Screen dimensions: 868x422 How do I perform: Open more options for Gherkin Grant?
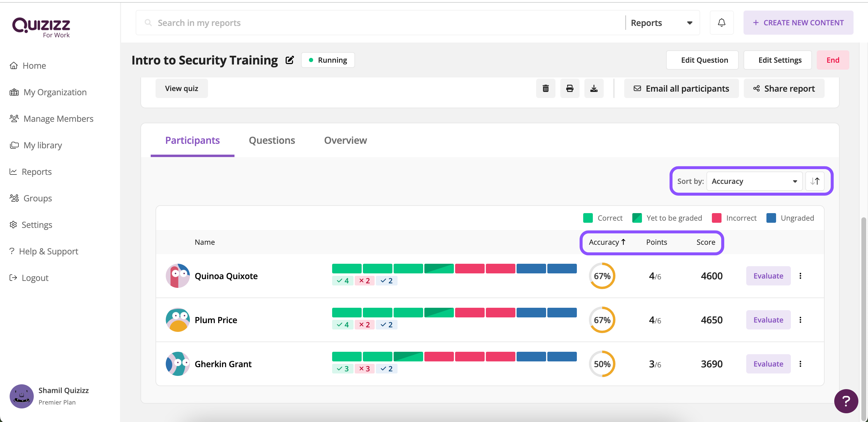tap(800, 364)
